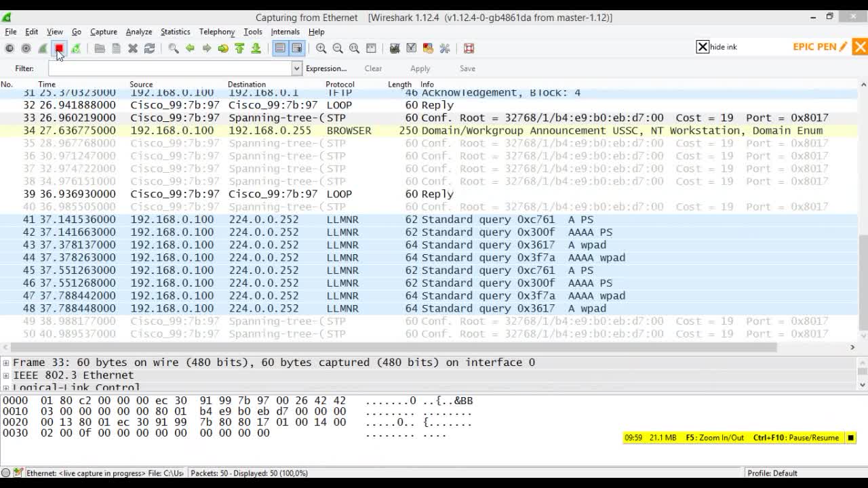Click the Info column header
Image resolution: width=868 pixels, height=488 pixels.
click(427, 85)
